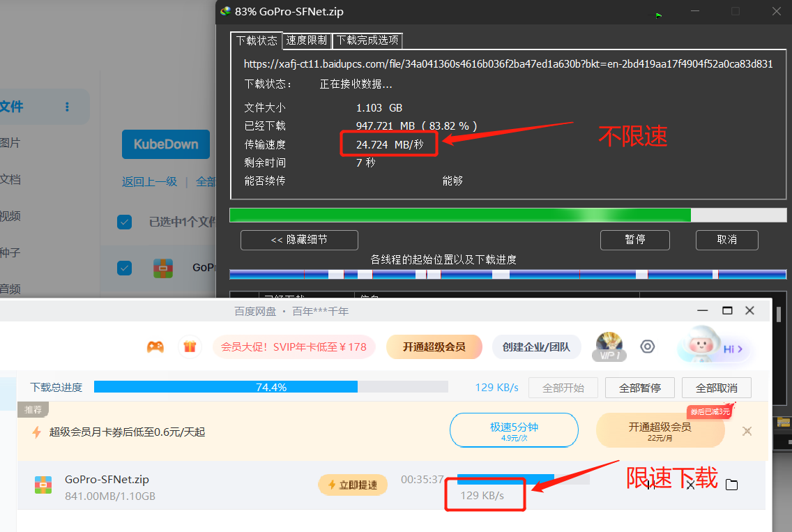This screenshot has height=532, width=792.
Task: Click the 立即提速 button
Action: coord(353,485)
